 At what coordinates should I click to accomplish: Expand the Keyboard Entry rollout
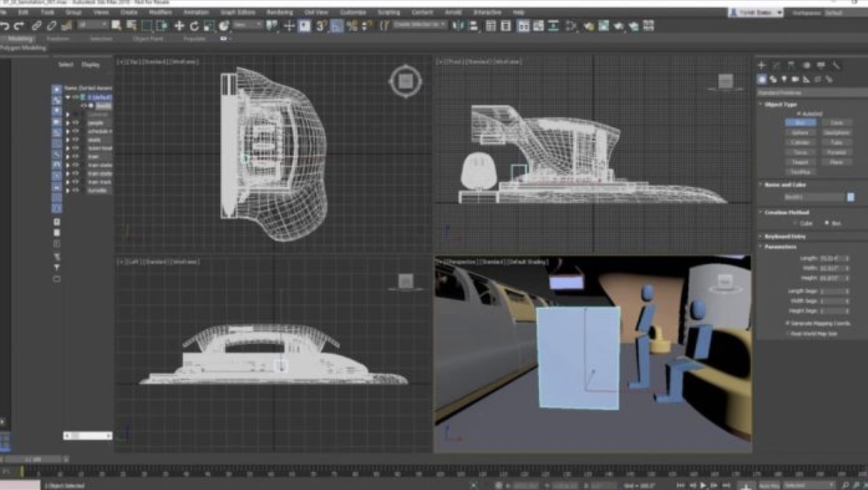(784, 236)
